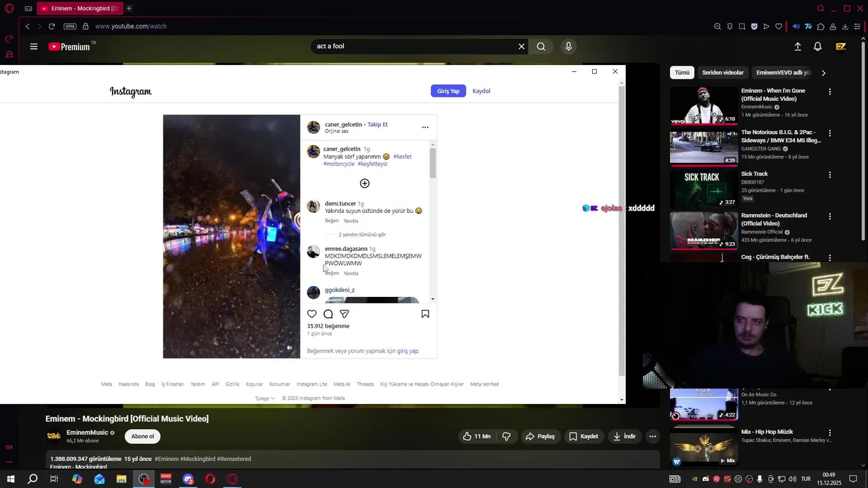Viewport: 868px width, 488px height.
Task: Open the EZ YouTube account avatar
Action: pyautogui.click(x=841, y=47)
